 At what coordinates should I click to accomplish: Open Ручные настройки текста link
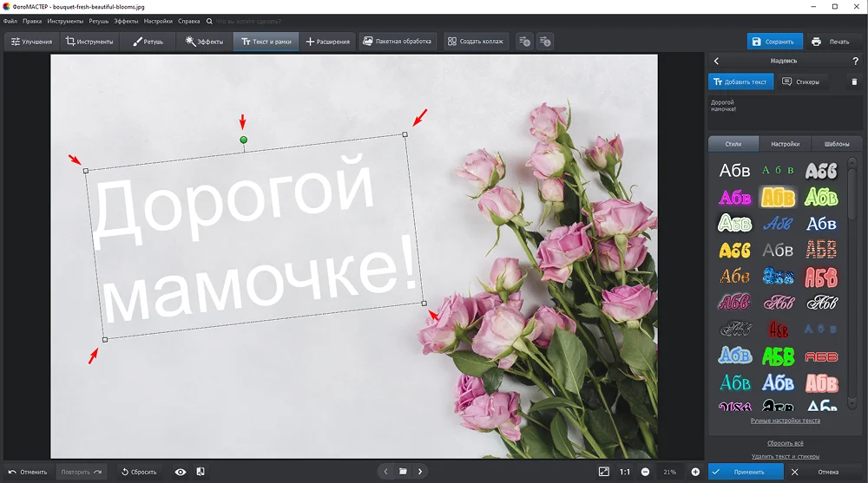click(785, 421)
